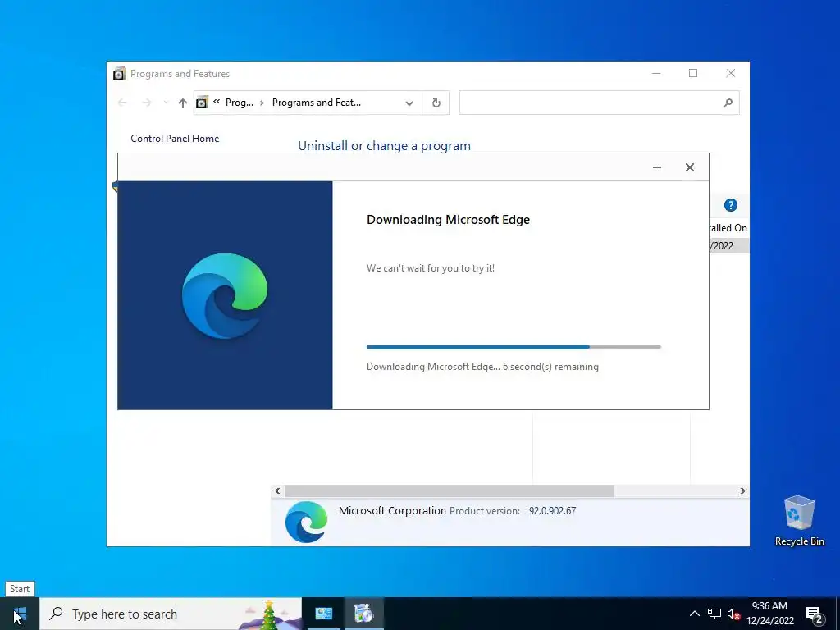Click the Edge download progress bar
The image size is (840, 630).
514,347
